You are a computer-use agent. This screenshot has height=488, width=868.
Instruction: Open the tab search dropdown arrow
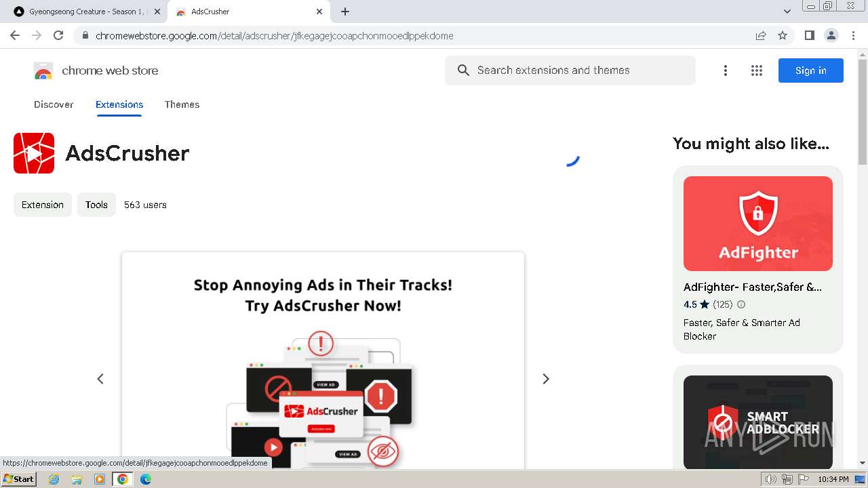point(787,12)
